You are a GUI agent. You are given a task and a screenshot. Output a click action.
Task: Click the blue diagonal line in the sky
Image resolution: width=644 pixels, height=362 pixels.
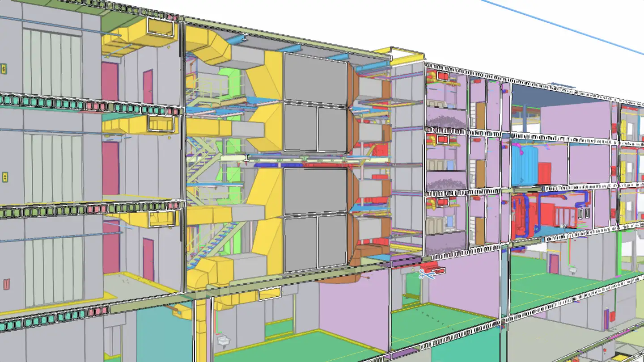point(563,26)
